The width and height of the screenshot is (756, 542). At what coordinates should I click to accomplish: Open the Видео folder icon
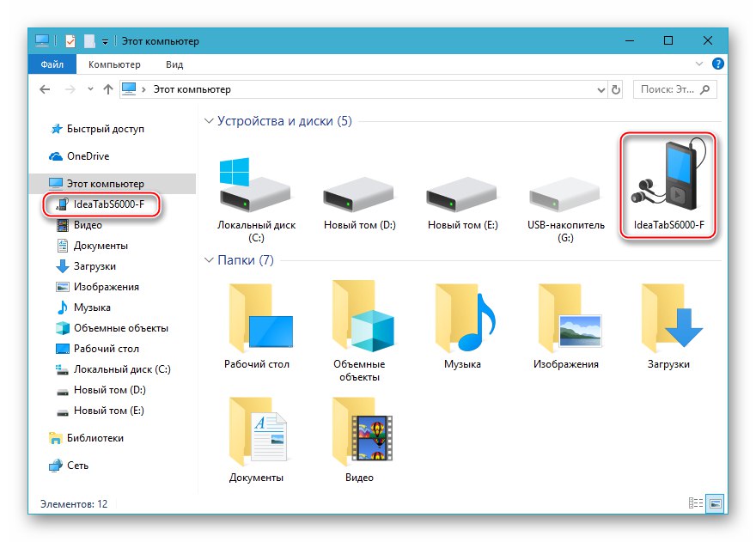coord(362,430)
